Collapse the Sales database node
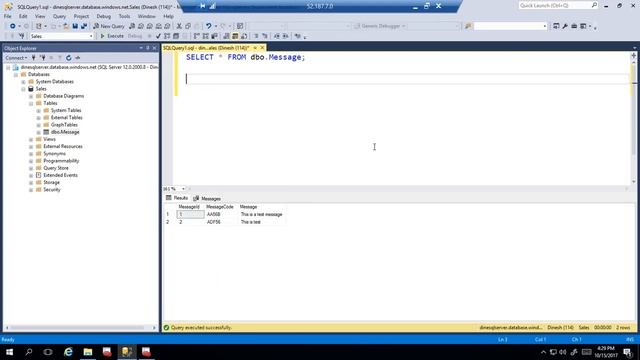This screenshot has width=640, height=360. [23, 89]
